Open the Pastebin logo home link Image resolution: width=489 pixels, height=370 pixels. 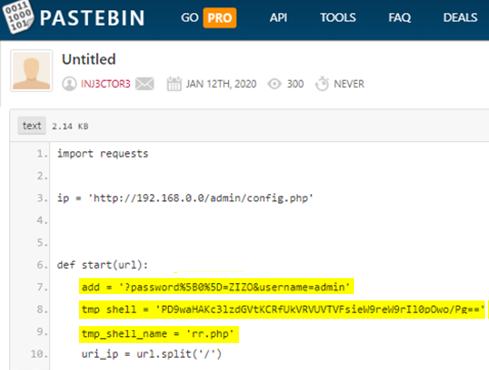(x=18, y=17)
